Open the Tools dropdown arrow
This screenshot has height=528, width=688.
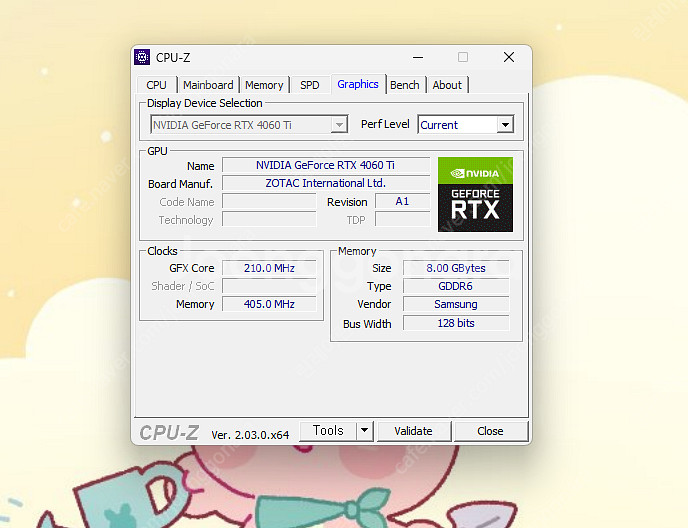[365, 431]
